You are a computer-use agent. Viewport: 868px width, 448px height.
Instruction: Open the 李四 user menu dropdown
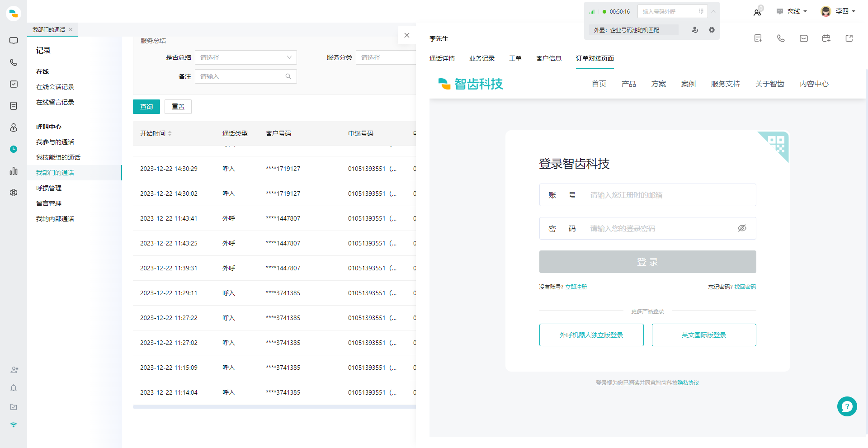pyautogui.click(x=838, y=11)
